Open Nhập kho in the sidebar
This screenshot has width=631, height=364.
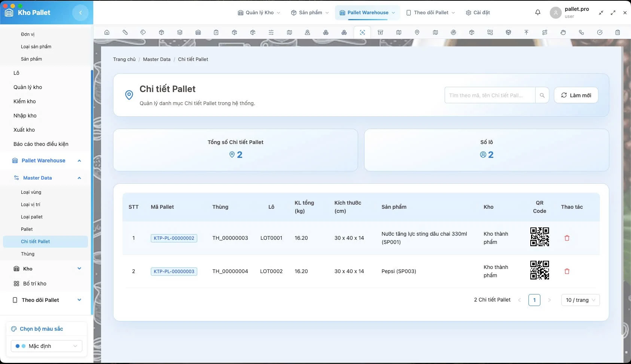[x=25, y=116]
